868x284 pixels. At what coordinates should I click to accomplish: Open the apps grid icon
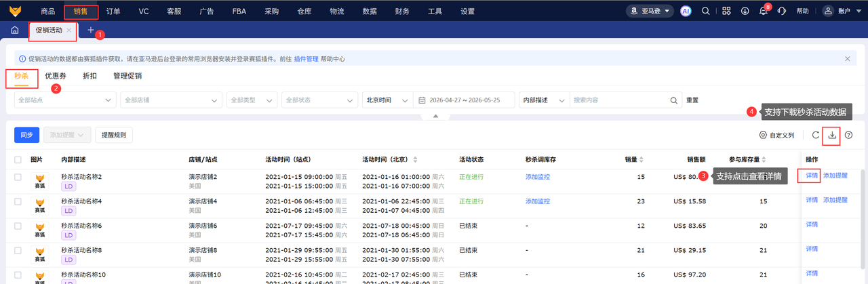(x=726, y=11)
